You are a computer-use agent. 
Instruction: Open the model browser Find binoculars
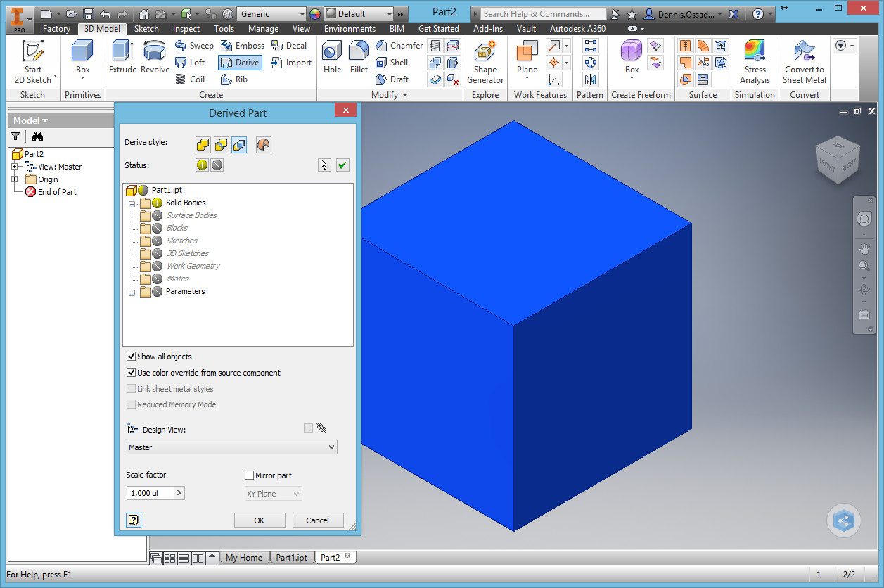coord(37,136)
